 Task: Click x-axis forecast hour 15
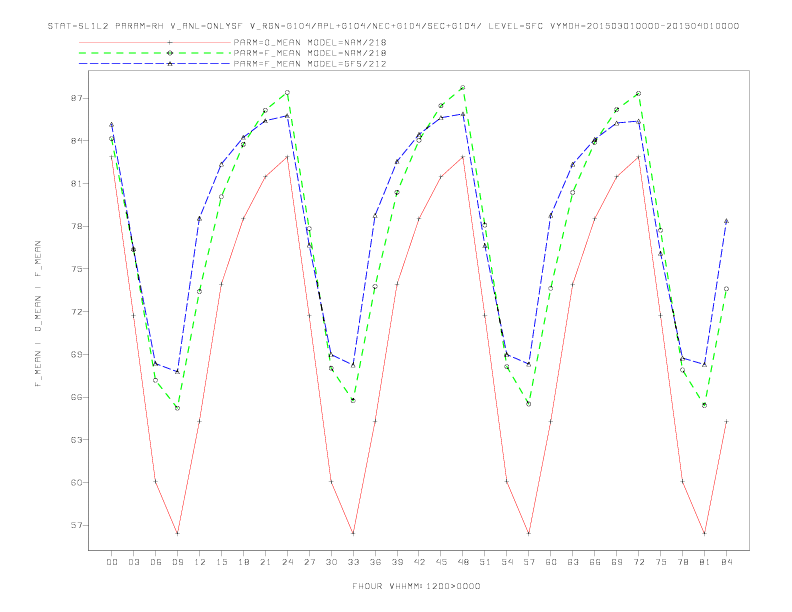(x=221, y=562)
